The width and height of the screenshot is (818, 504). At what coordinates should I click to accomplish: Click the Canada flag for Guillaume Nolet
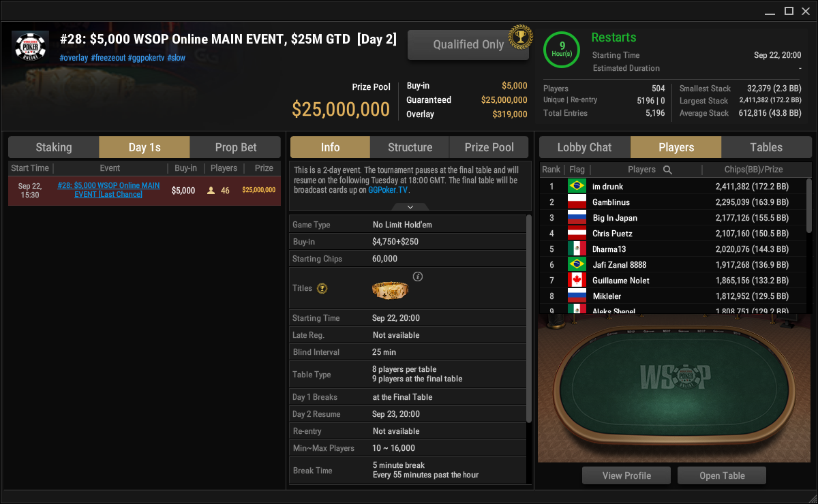[x=577, y=280]
